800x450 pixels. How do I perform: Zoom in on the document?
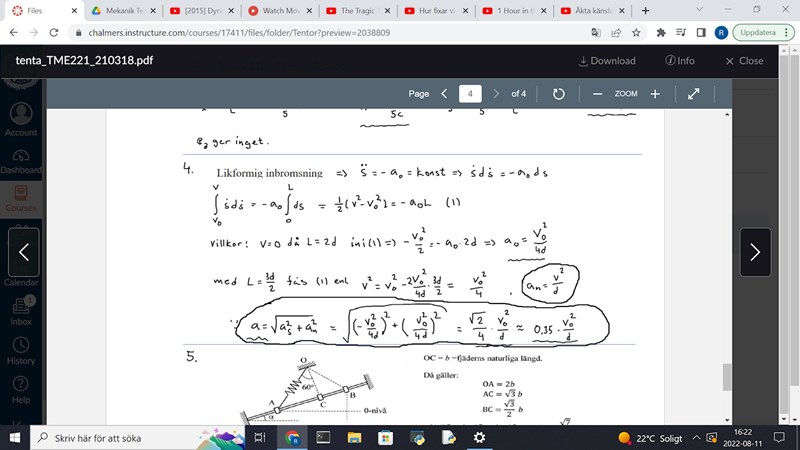pos(655,93)
